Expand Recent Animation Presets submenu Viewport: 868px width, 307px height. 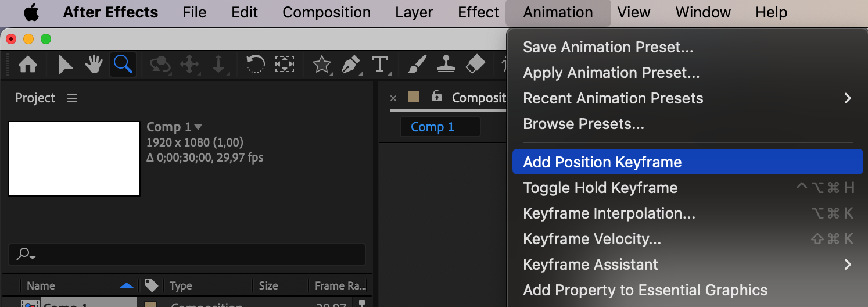tap(848, 98)
